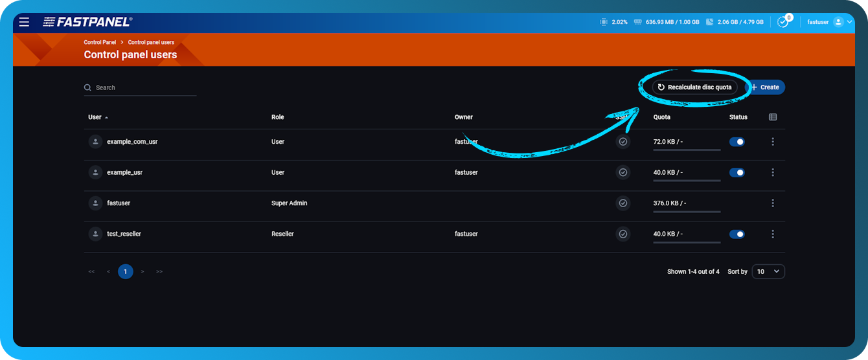The width and height of the screenshot is (868, 360).
Task: Go to Control Panel breadcrumb
Action: (x=99, y=42)
